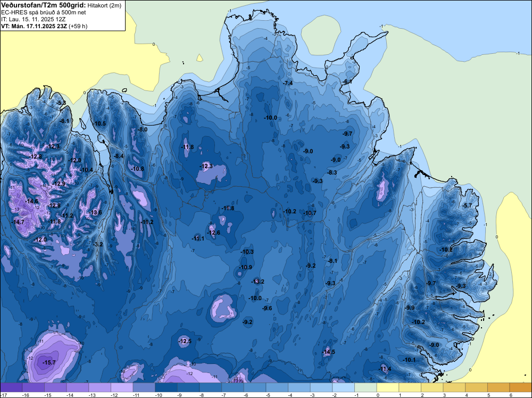Click the -10.7 temperature label
This screenshot has height=398, width=532.
click(310, 213)
